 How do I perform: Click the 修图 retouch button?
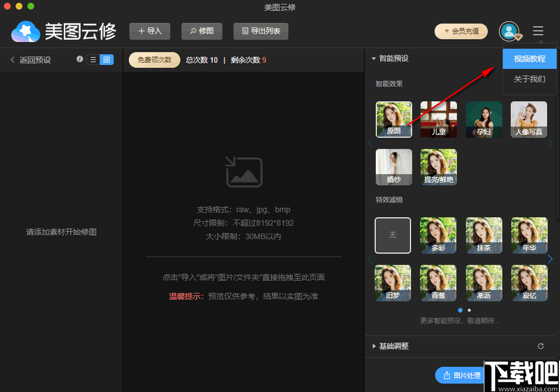(202, 31)
